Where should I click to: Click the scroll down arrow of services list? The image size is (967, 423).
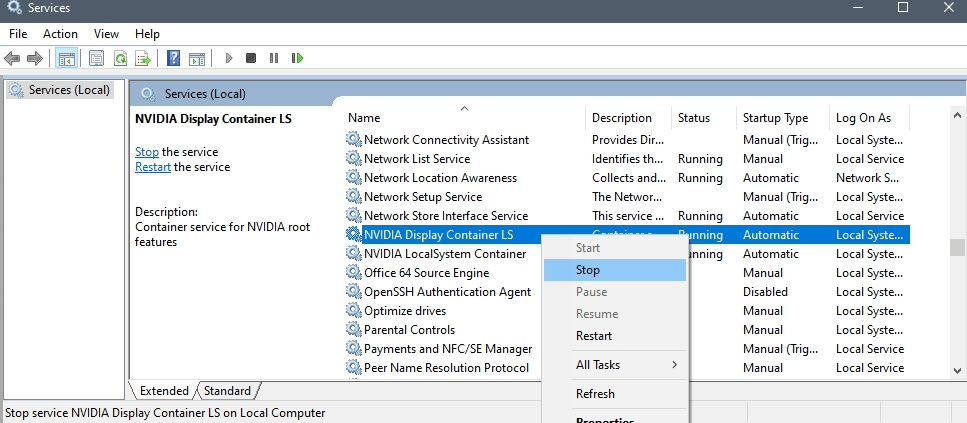click(957, 371)
